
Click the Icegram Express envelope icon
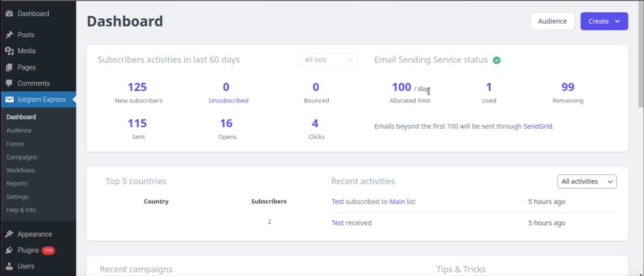tap(9, 100)
